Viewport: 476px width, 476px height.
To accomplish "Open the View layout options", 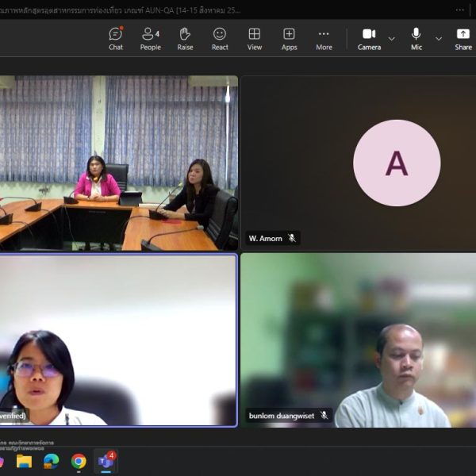I will coord(255,38).
